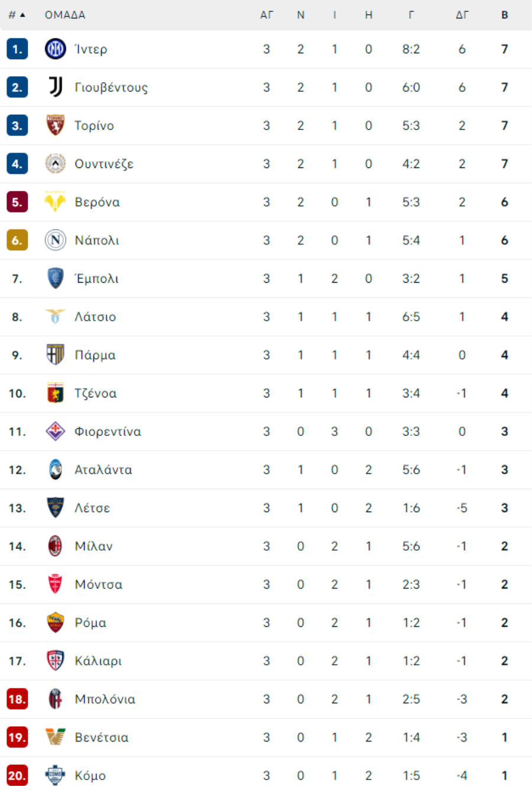This screenshot has height=786, width=532.
Task: Click the Milan red-black crest
Action: tap(56, 546)
